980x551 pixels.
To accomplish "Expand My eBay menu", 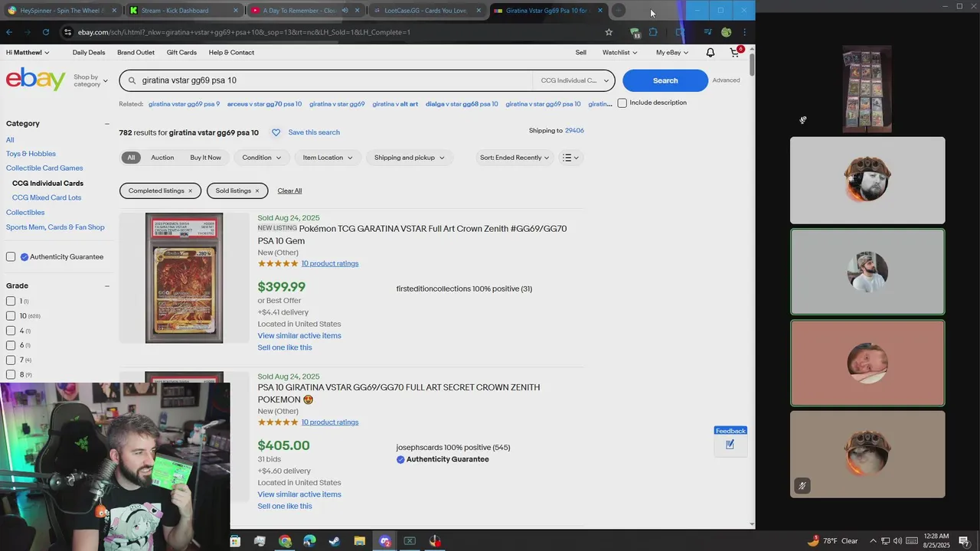I will click(672, 52).
